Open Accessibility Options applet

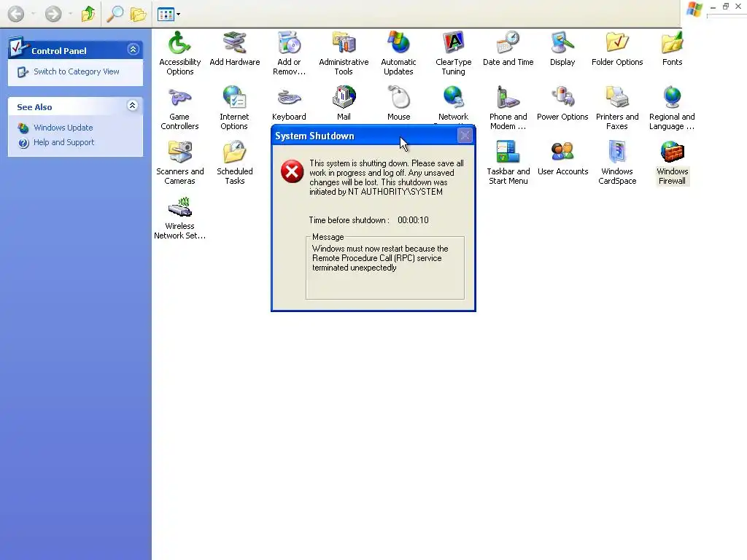click(179, 53)
